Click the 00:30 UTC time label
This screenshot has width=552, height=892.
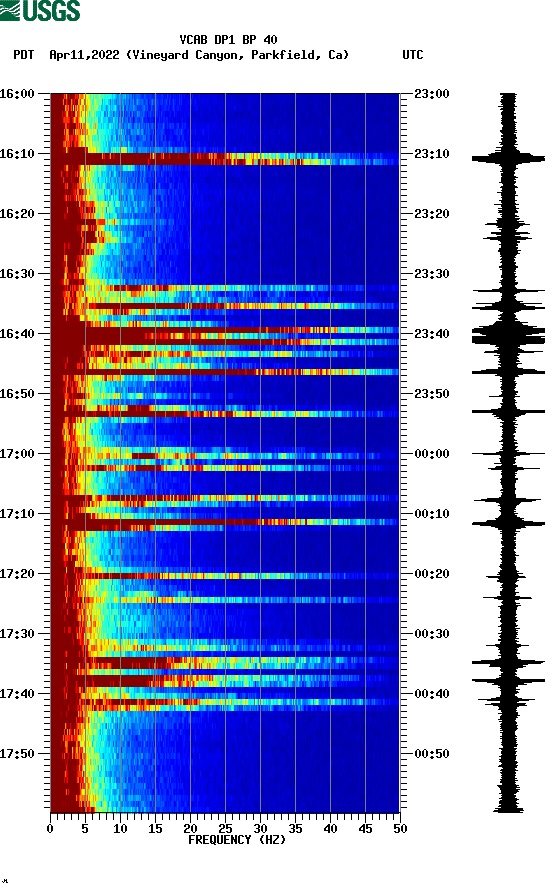pos(431,634)
